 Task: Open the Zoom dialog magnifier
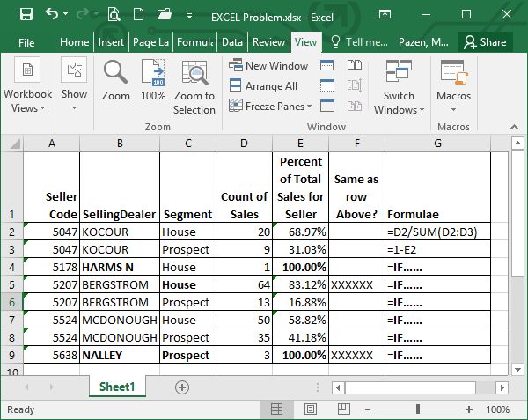pos(116,81)
